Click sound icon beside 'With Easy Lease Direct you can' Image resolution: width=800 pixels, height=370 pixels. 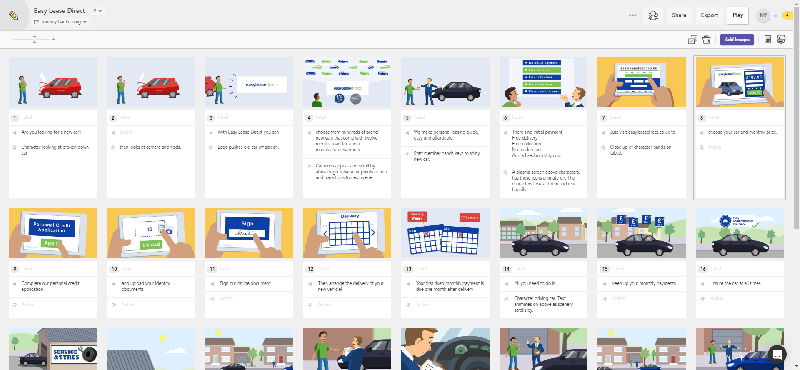210,132
